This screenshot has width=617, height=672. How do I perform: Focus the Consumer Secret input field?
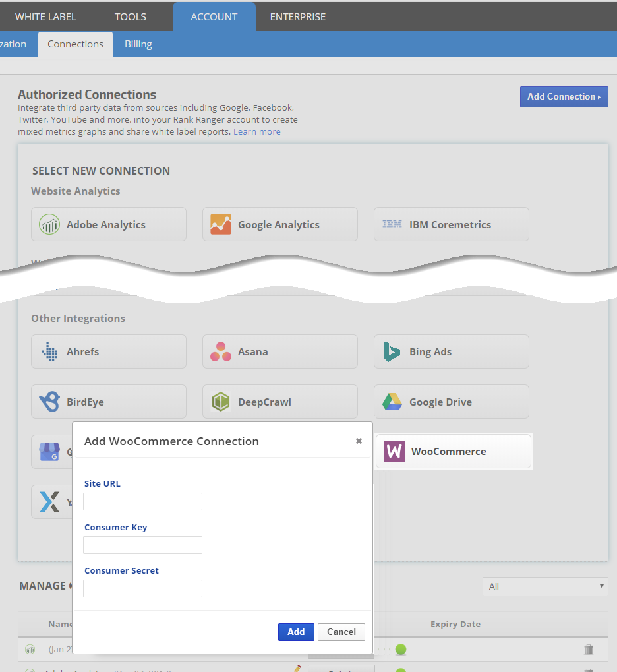click(142, 588)
